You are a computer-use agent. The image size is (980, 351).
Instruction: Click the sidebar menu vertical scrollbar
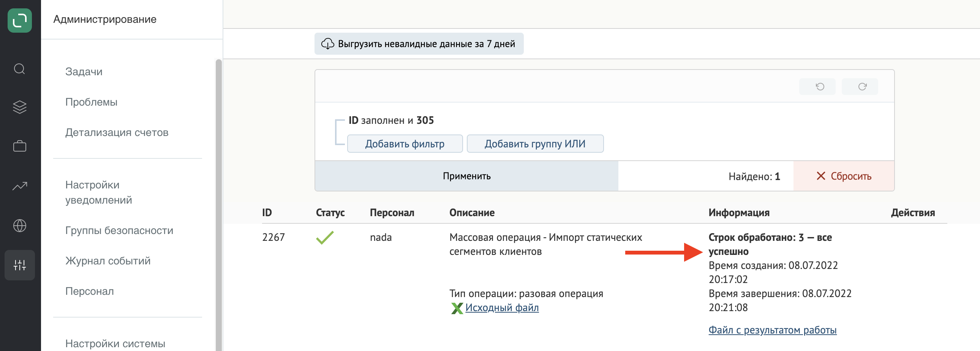(218, 205)
